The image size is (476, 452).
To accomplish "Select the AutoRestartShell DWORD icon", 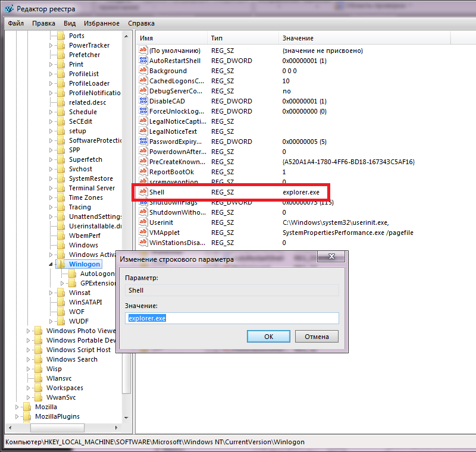I will pyautogui.click(x=143, y=60).
